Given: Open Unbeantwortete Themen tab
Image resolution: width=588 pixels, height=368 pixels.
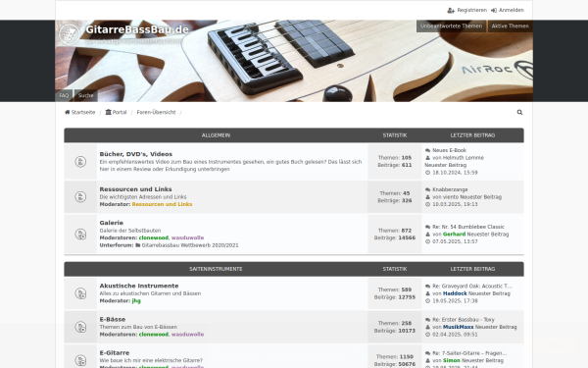Looking at the screenshot, I should point(451,26).
